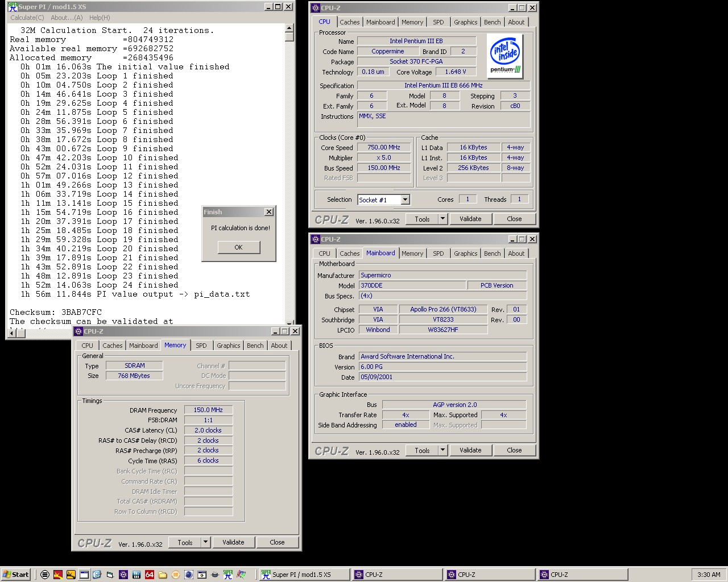Click Validate in CPU-Z Mainboard window
This screenshot has height=582, width=728.
(x=470, y=450)
